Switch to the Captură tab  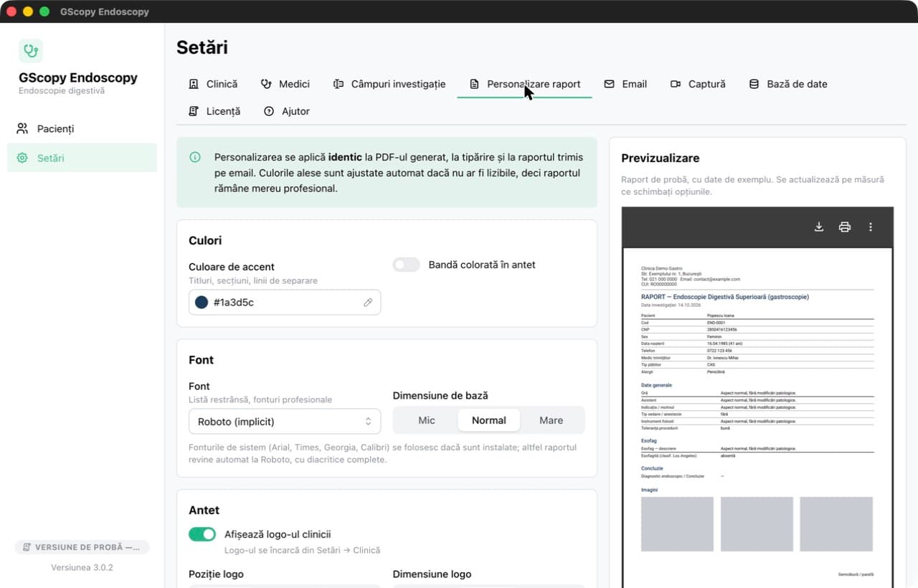click(x=698, y=84)
